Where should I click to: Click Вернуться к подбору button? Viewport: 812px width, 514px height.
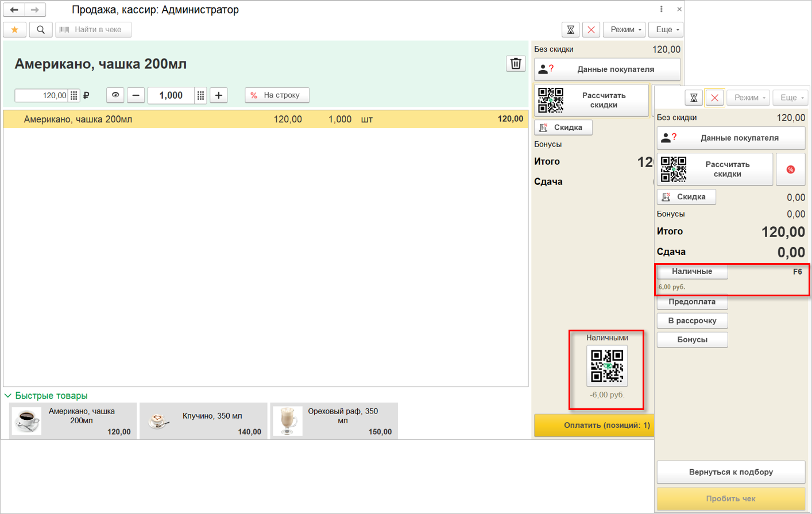click(730, 472)
